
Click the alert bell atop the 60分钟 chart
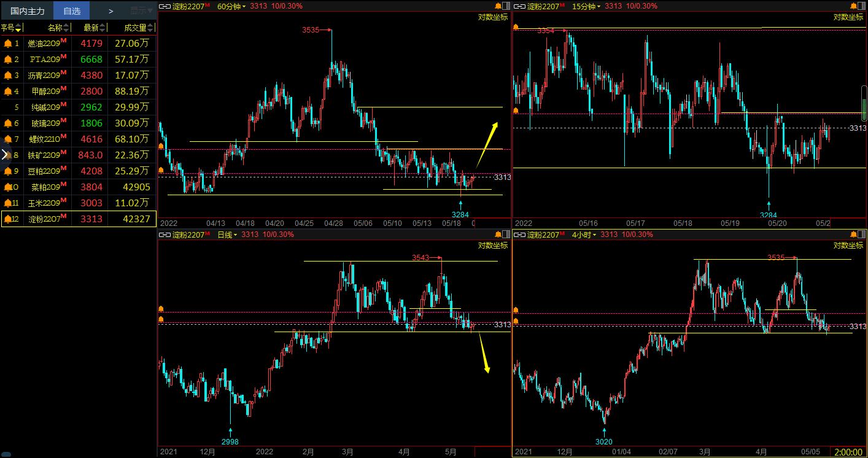pos(498,6)
